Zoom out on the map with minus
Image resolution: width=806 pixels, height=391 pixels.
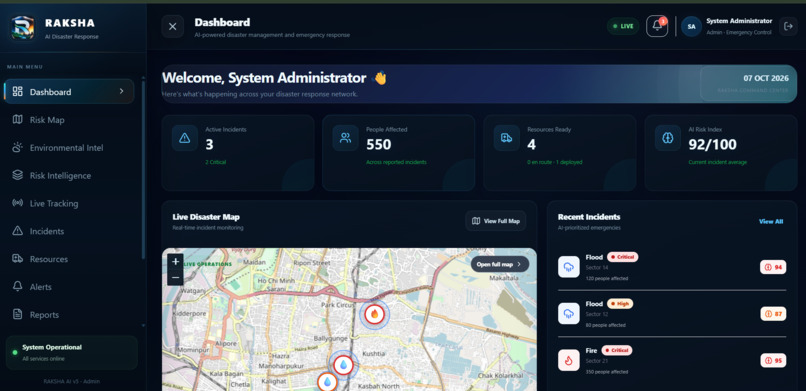[x=175, y=277]
